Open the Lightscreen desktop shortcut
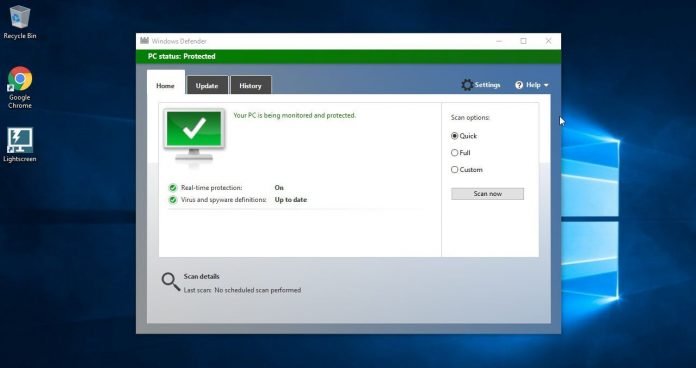The height and width of the screenshot is (368, 696). coord(20,145)
